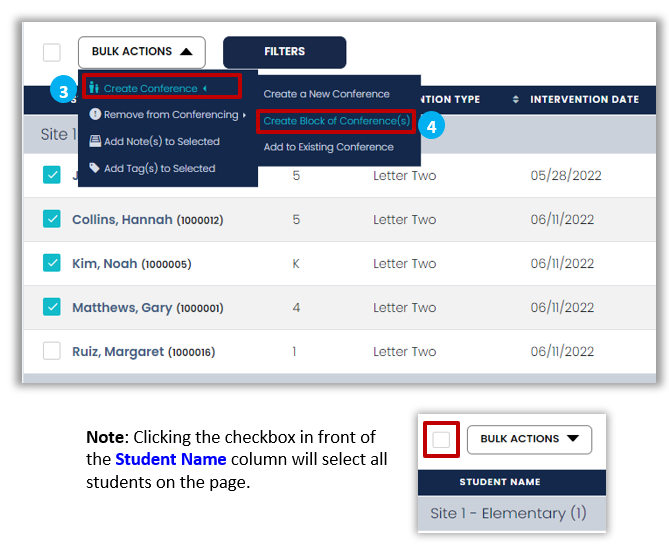Viewport: 669px width, 548px height.
Task: Click the warning icon beside Remove from Conferencing
Action: point(95,114)
